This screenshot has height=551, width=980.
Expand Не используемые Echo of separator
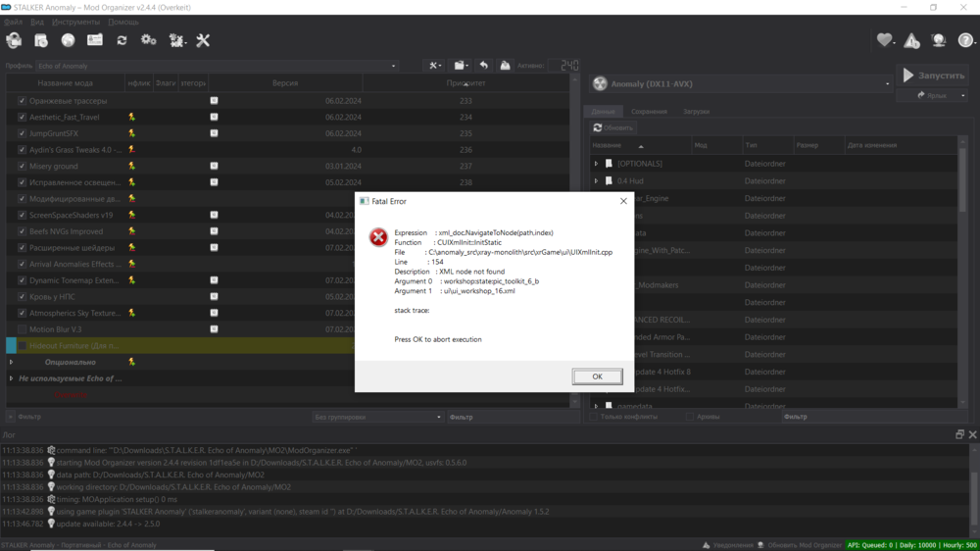click(x=11, y=377)
